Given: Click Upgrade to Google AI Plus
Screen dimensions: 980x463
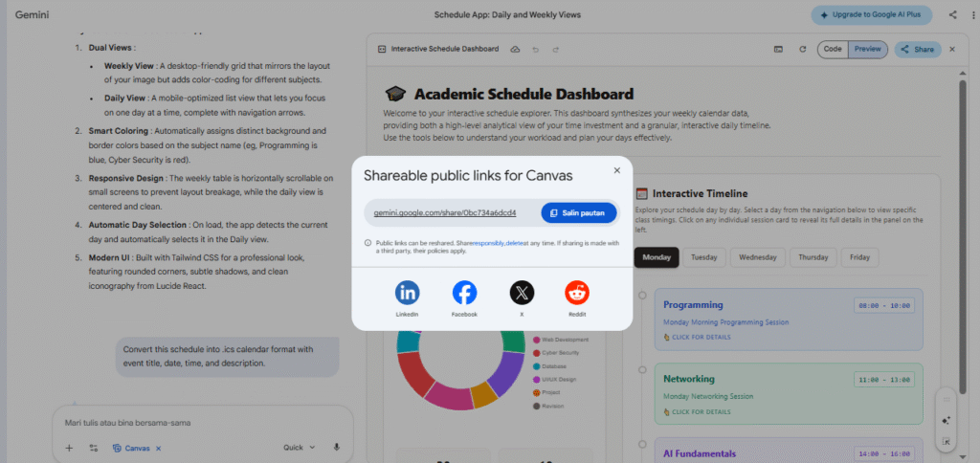Looking at the screenshot, I should click(872, 14).
